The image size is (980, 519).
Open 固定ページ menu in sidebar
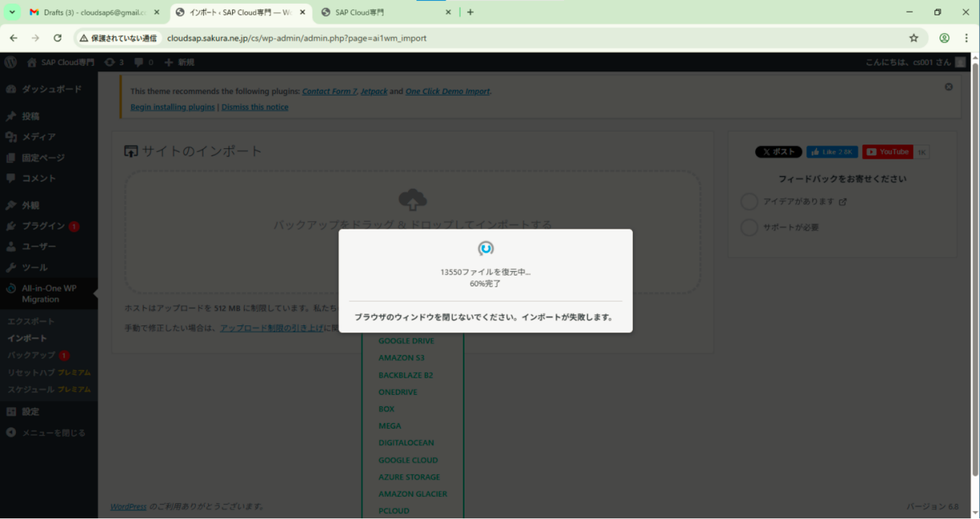(x=49, y=157)
